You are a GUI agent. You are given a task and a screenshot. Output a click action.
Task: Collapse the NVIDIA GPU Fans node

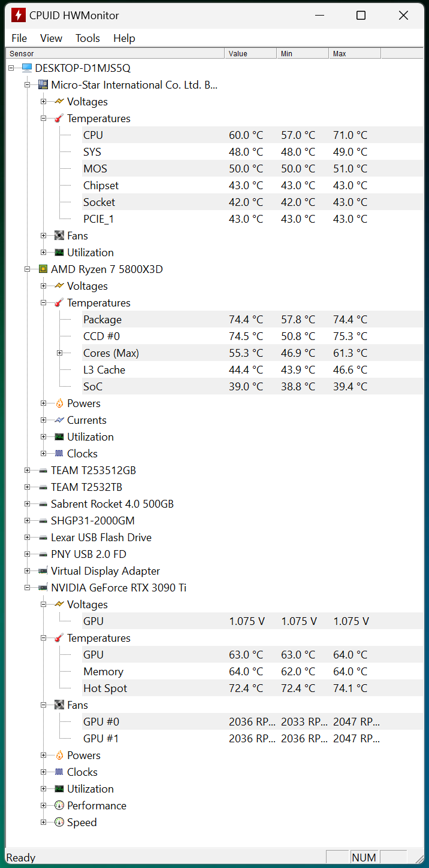pos(43,705)
